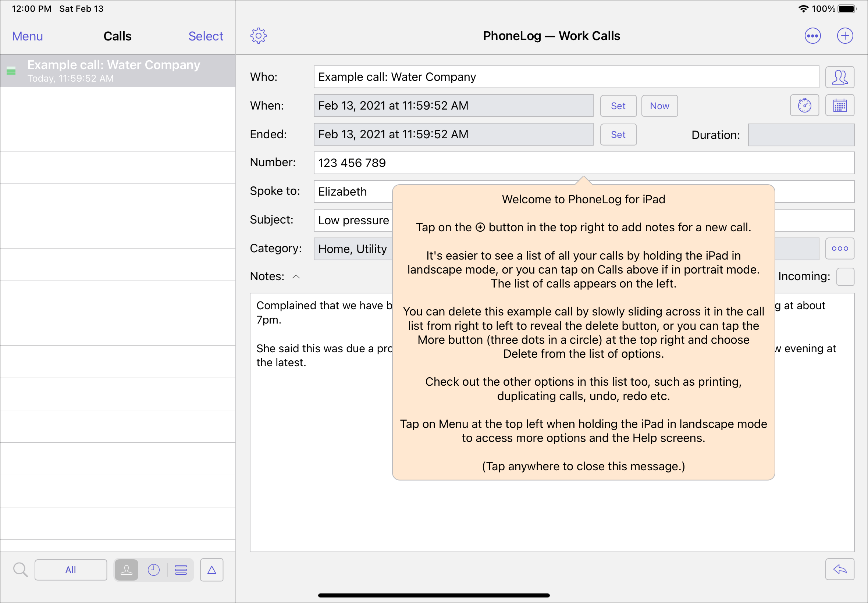Tap the Now button for timestamp
The height and width of the screenshot is (603, 868).
pos(659,106)
